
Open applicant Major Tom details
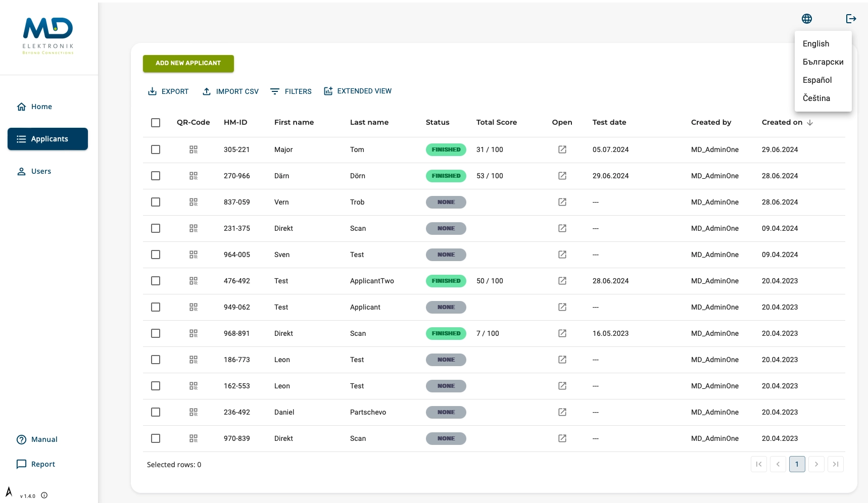coord(562,149)
